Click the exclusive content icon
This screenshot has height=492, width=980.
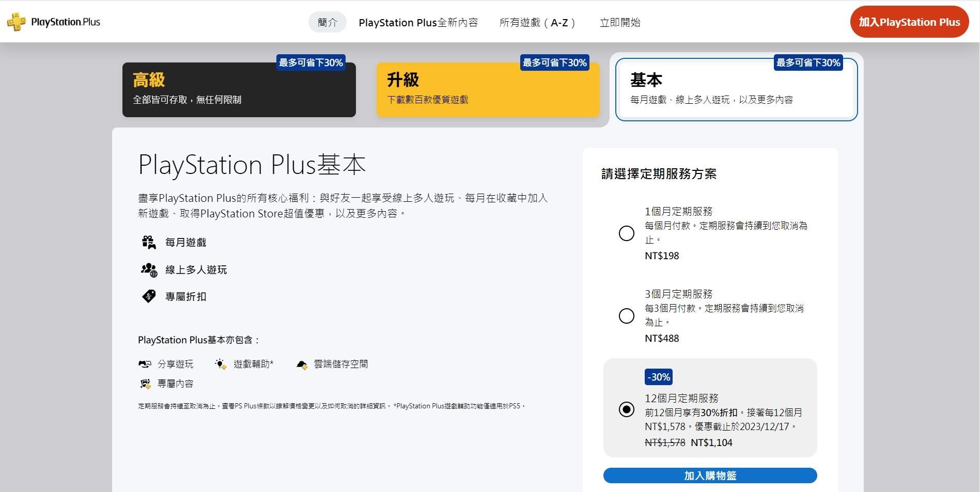(145, 383)
